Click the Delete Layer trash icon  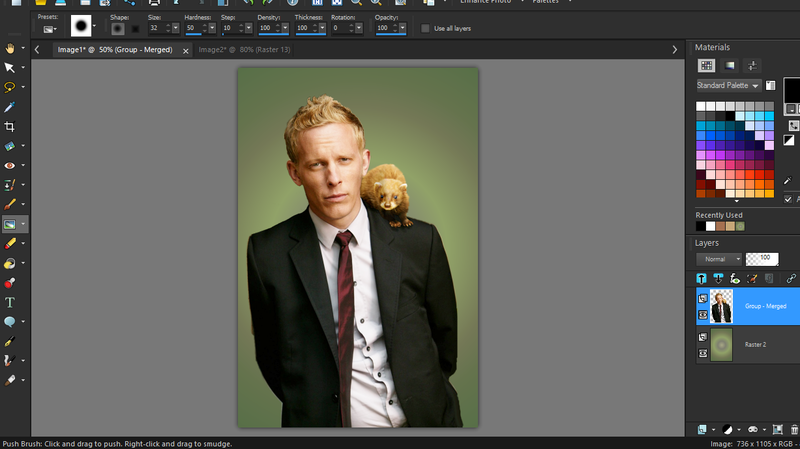794,430
